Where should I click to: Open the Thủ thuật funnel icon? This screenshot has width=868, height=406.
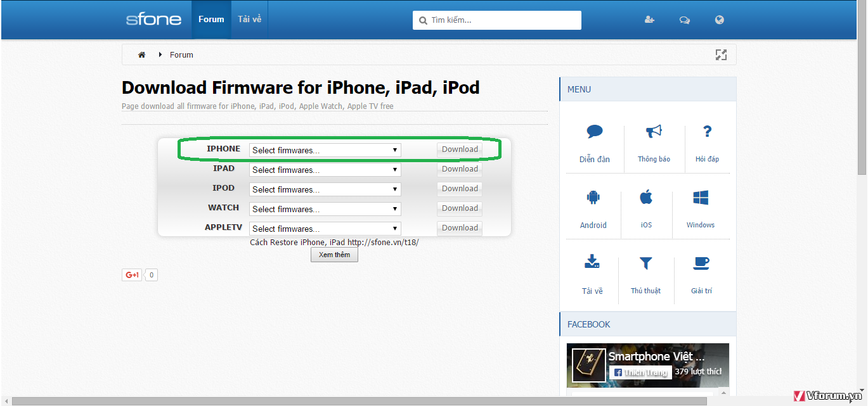tap(645, 262)
